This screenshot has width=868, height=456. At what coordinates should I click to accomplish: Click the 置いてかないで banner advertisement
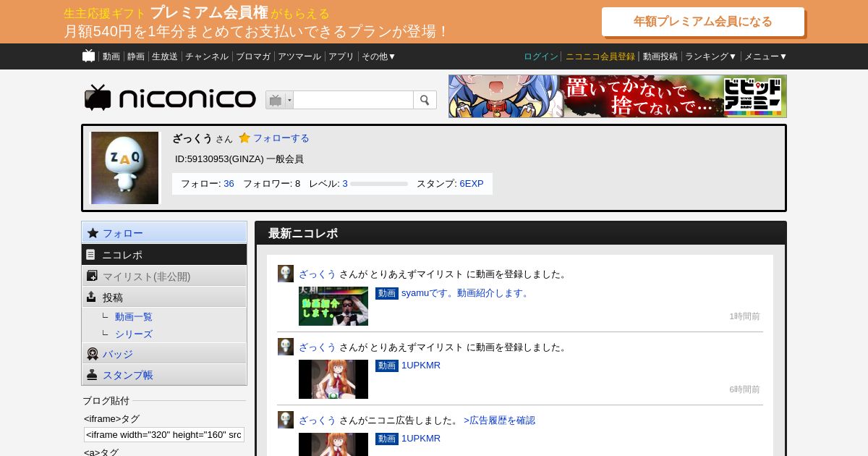click(618, 96)
